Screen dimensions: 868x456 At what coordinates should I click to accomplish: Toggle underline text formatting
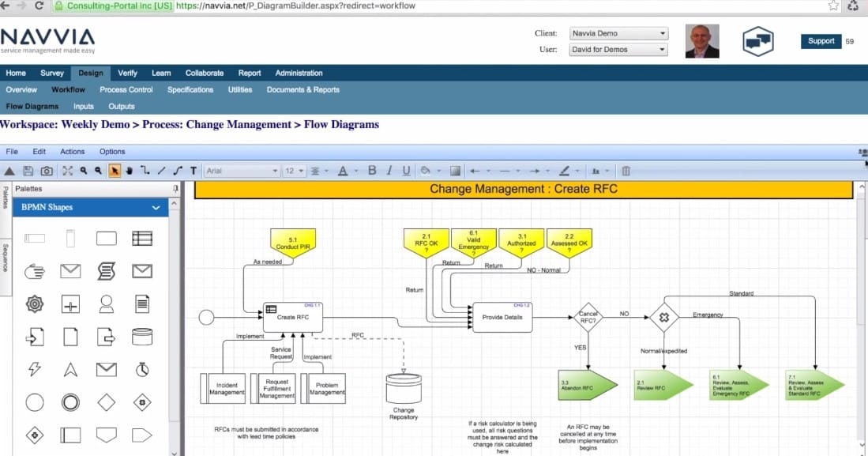[407, 171]
